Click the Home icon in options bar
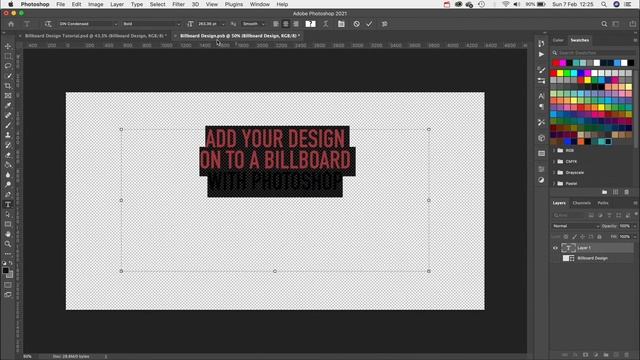This screenshot has height=360, width=640. tap(11, 24)
